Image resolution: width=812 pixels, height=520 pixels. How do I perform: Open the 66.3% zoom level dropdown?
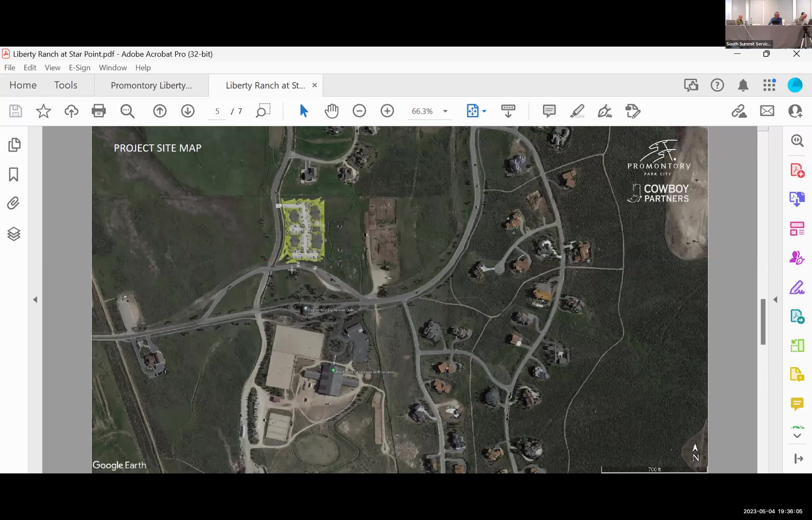click(x=445, y=111)
